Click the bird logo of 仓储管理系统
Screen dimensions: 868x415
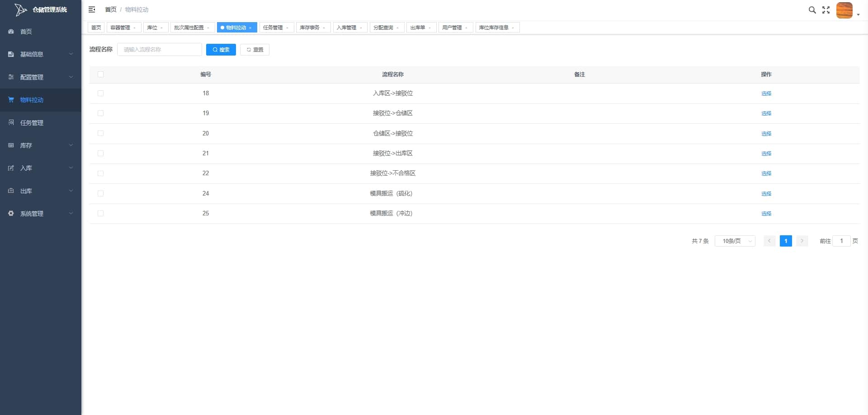[x=20, y=9]
